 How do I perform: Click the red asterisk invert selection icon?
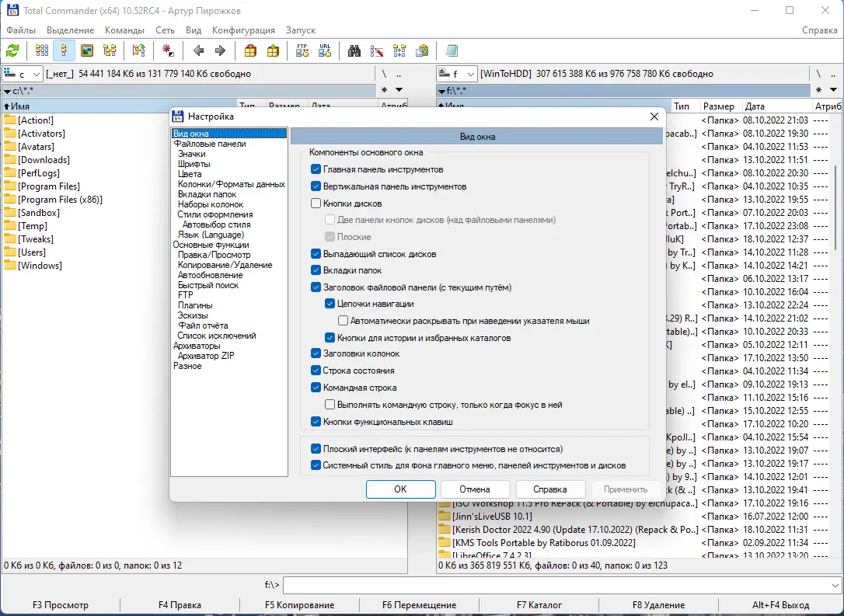pos(168,51)
